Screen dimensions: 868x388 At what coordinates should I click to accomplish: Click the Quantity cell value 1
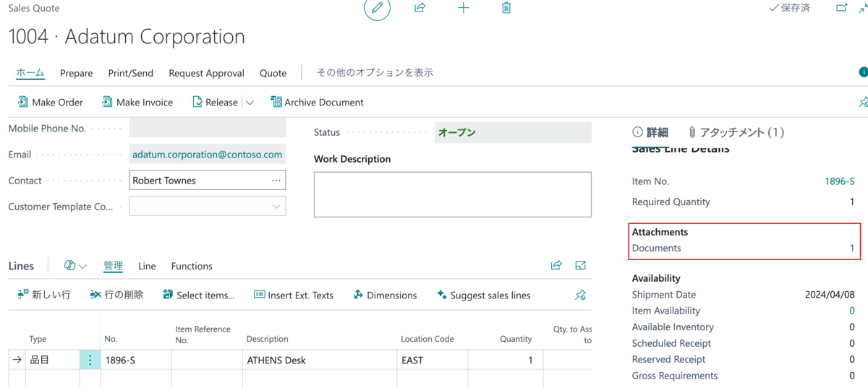click(x=506, y=360)
